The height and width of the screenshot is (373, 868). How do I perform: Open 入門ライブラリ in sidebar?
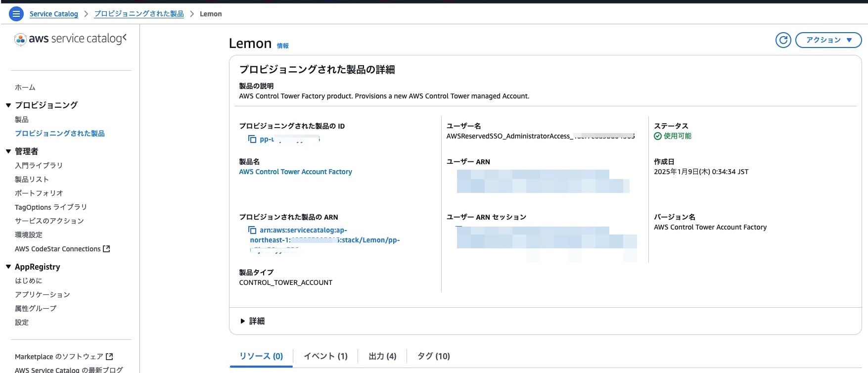tap(39, 166)
